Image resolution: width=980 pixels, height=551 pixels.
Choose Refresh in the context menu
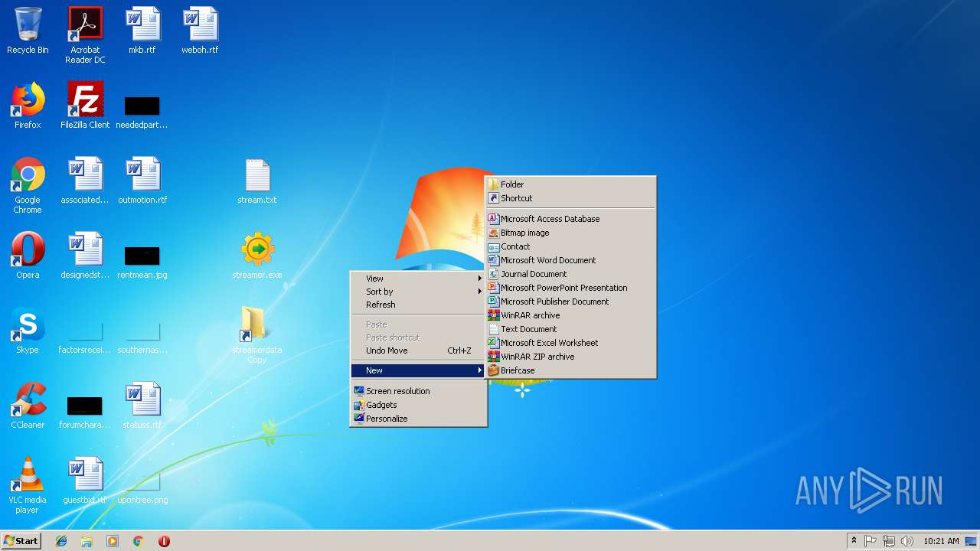418,305
